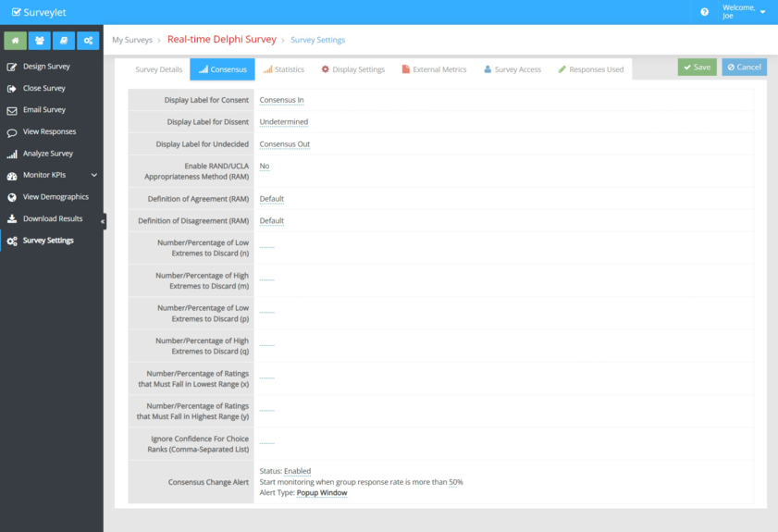Switch to the Statistics tab
The height and width of the screenshot is (532, 778).
click(x=284, y=69)
